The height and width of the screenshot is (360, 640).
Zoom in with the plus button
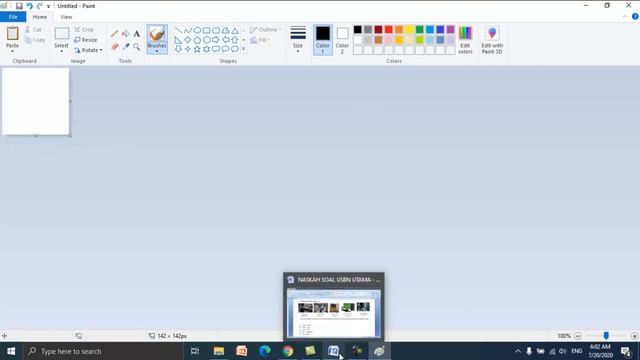[634, 336]
